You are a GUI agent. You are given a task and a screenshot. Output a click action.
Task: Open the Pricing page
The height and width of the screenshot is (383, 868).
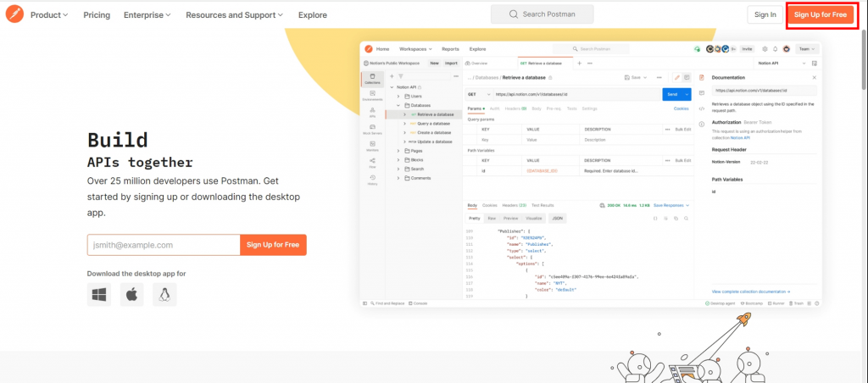pyautogui.click(x=97, y=15)
